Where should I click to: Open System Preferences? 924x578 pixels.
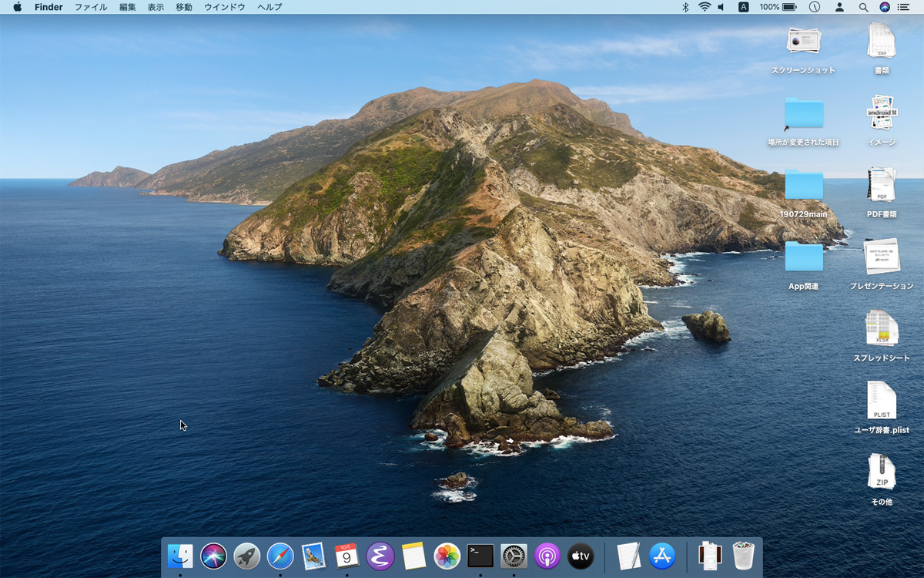click(512, 556)
